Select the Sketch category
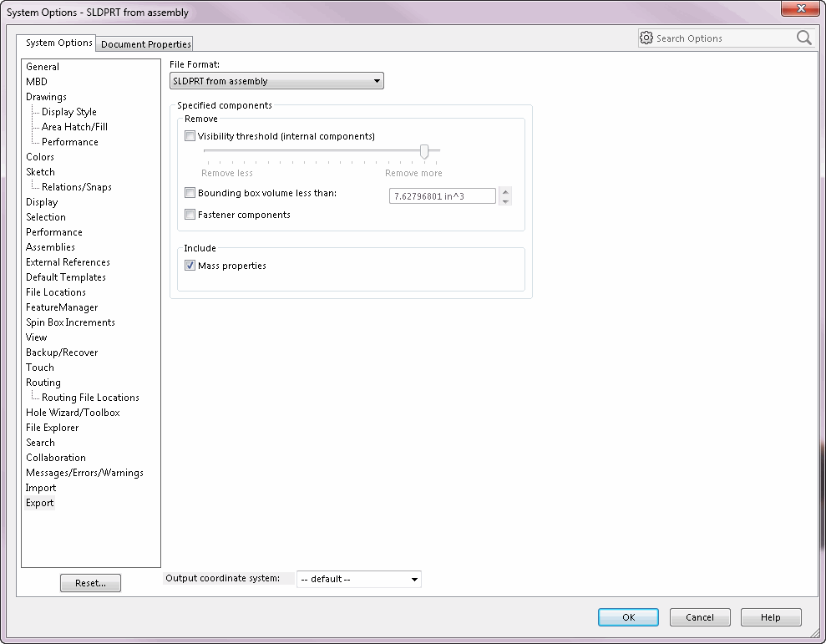This screenshot has height=644, width=826. [x=41, y=172]
